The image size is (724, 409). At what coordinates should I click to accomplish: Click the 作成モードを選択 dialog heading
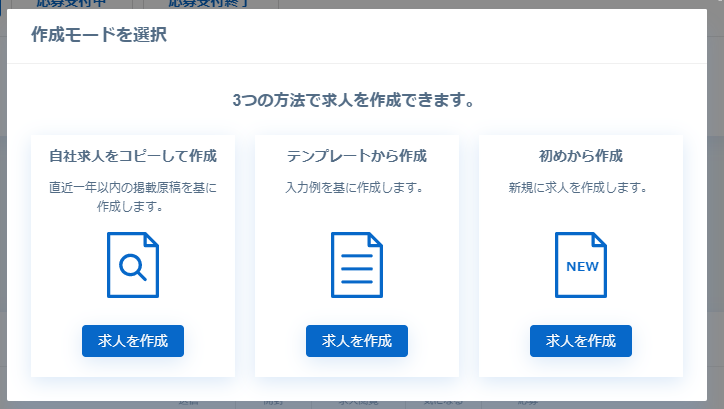tap(99, 35)
